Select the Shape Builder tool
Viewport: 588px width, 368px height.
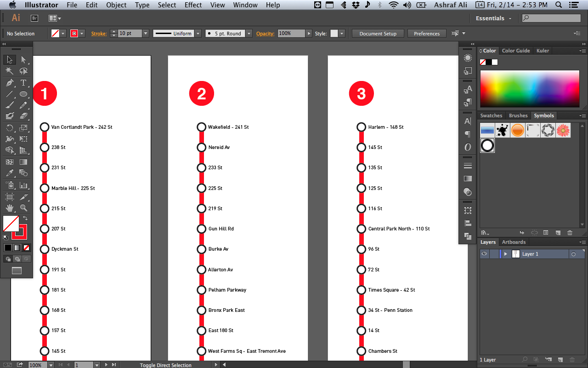click(x=10, y=150)
